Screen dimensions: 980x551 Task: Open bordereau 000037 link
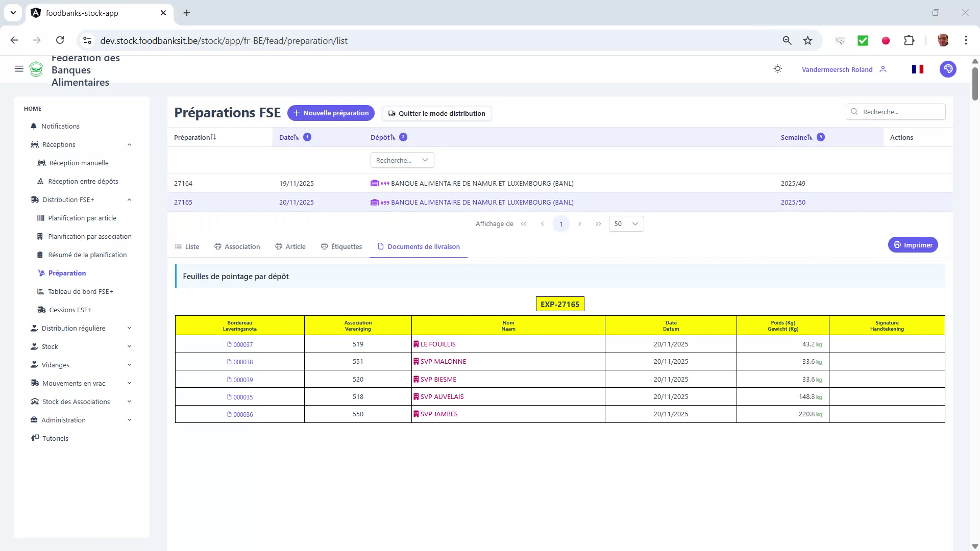tap(240, 344)
